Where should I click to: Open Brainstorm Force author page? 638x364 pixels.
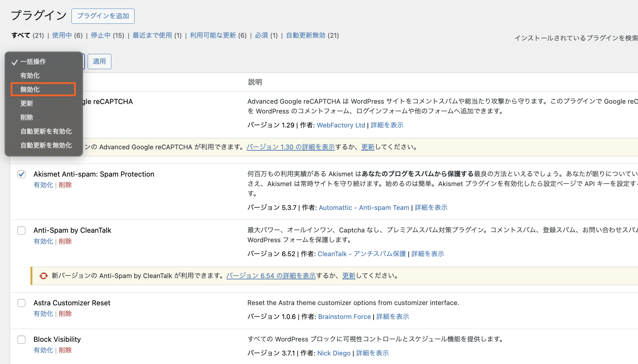tap(344, 316)
